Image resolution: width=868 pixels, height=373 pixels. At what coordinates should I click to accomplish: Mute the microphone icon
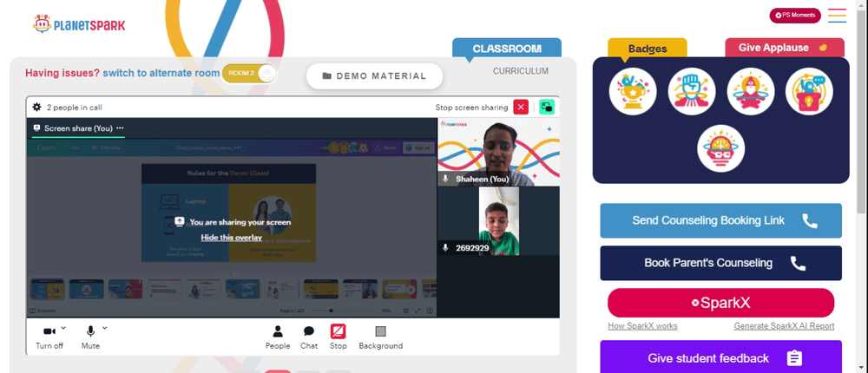(x=90, y=331)
